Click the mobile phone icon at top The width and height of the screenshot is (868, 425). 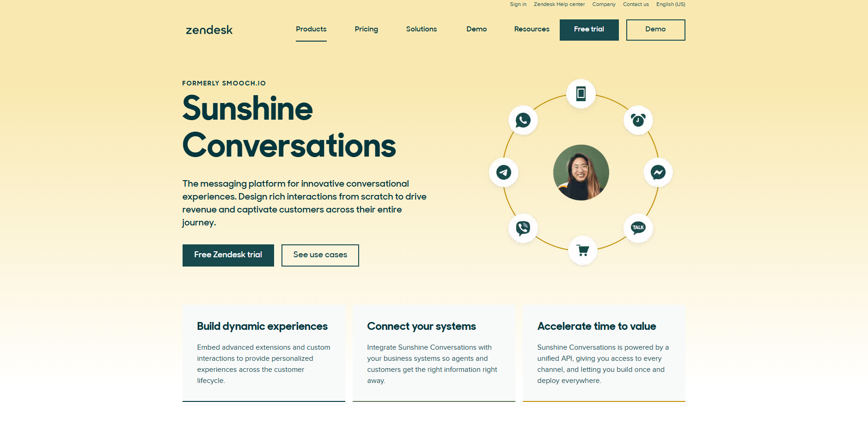tap(581, 94)
